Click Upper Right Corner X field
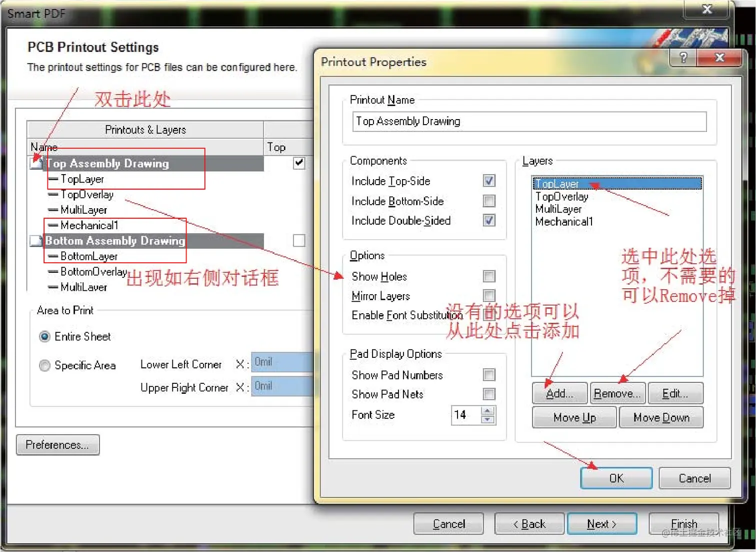Screen dimensions: 756x552 point(282,386)
